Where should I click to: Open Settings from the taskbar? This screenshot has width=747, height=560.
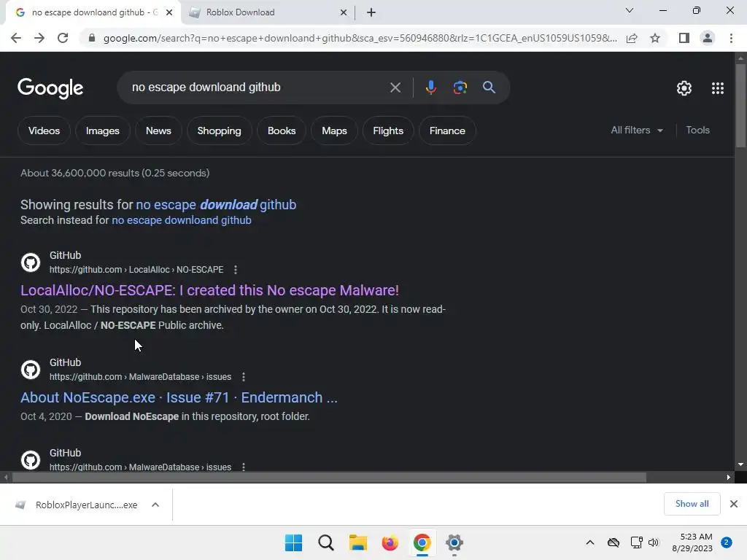[454, 542]
